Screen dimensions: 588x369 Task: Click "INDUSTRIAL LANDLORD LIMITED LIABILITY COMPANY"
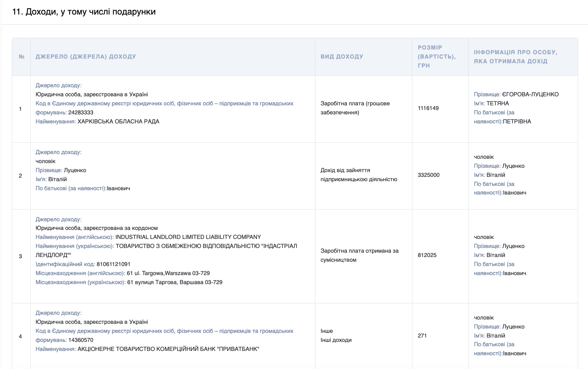tap(188, 237)
